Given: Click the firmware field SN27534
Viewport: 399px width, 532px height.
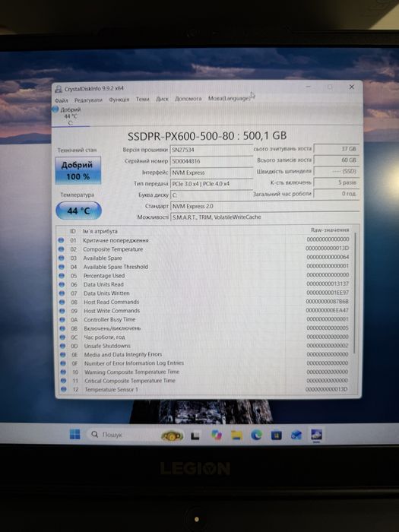Looking at the screenshot, I should (211, 150).
